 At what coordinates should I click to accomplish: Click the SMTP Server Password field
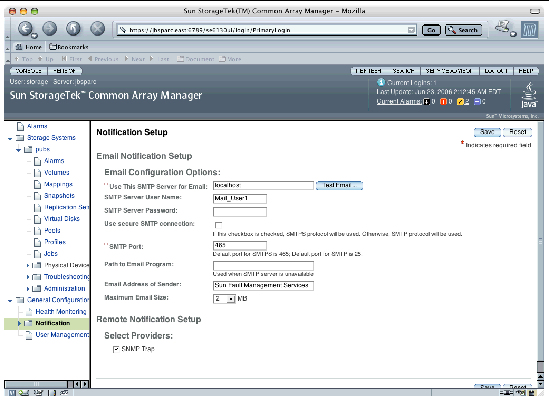[240, 212]
